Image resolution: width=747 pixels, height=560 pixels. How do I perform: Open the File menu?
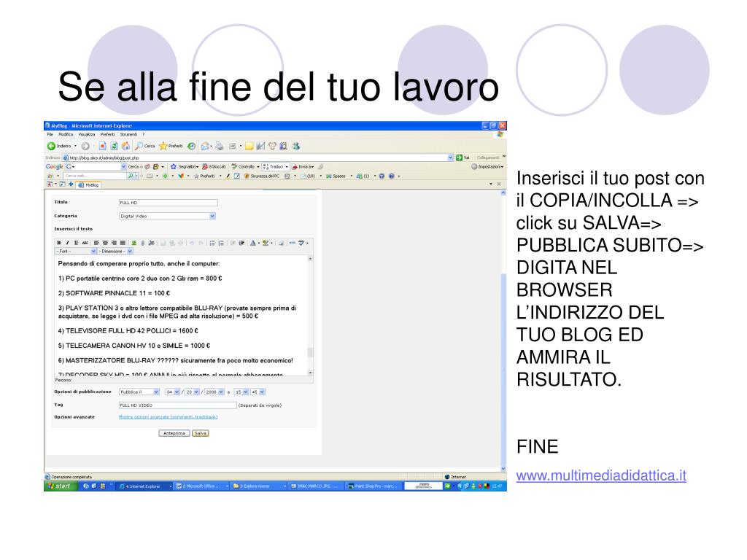50,135
